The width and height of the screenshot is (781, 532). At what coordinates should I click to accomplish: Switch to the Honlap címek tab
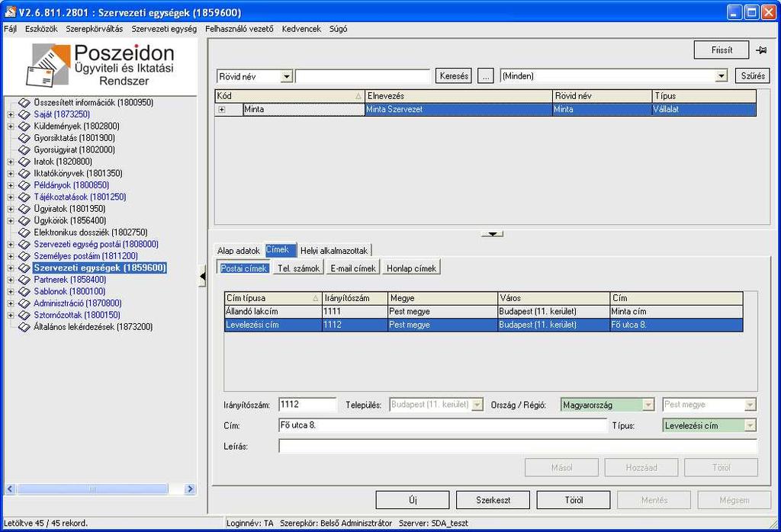(x=411, y=268)
